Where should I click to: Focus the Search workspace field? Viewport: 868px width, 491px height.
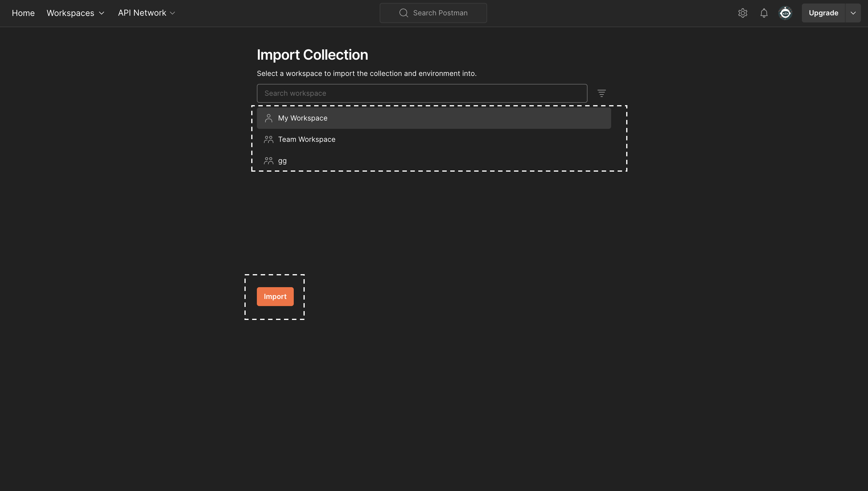(422, 93)
